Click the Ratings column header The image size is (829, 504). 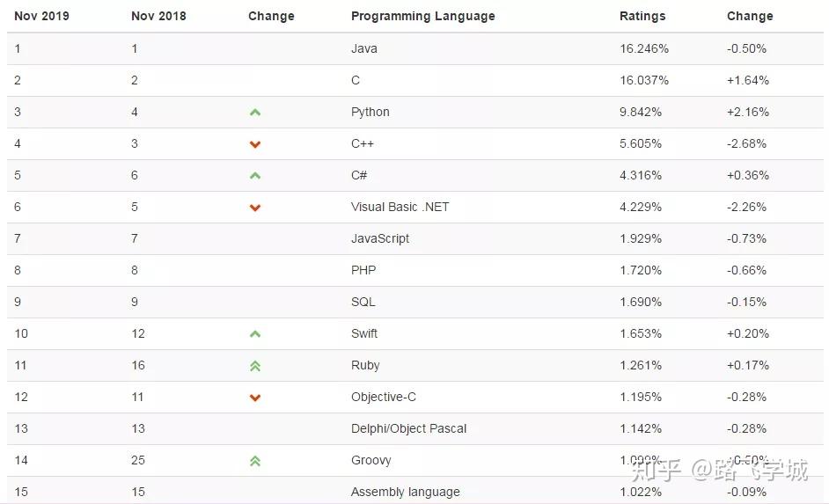click(x=642, y=16)
